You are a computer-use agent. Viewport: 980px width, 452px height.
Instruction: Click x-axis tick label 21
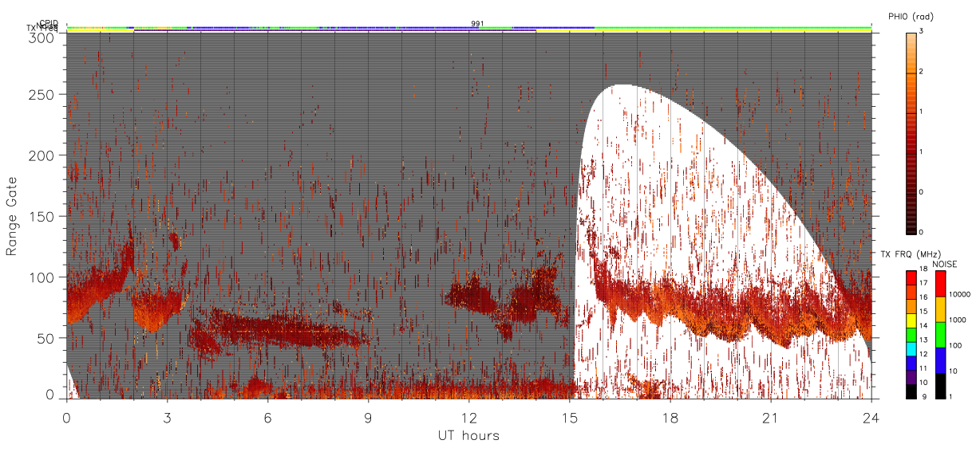(x=770, y=417)
